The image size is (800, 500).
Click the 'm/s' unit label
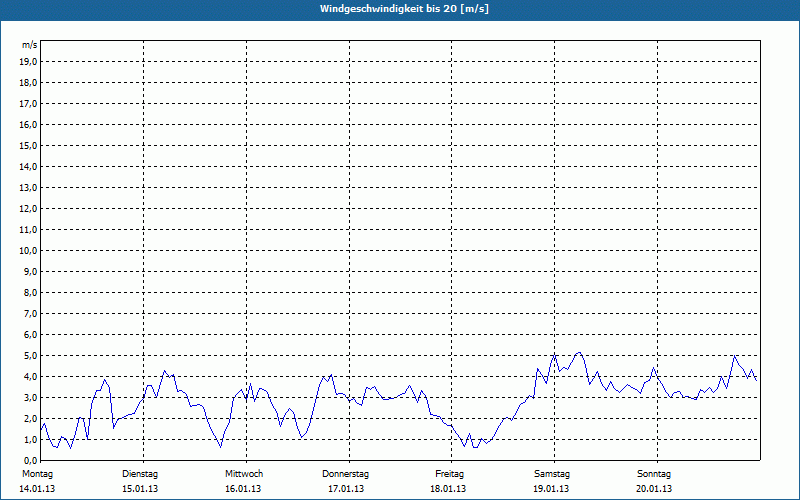(30, 45)
